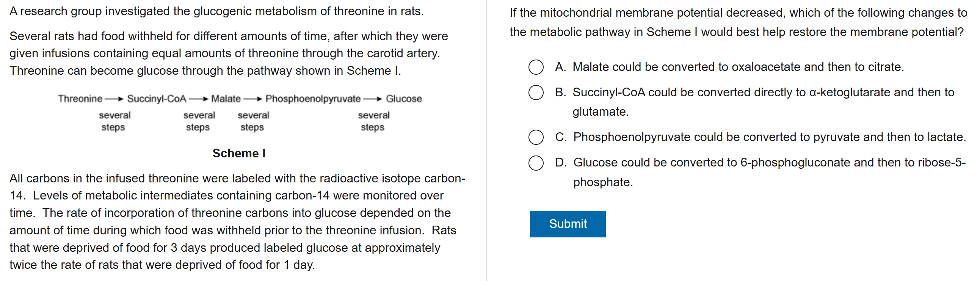980x281 pixels.
Task: Click the opening sentence about the research group
Action: coord(216,11)
